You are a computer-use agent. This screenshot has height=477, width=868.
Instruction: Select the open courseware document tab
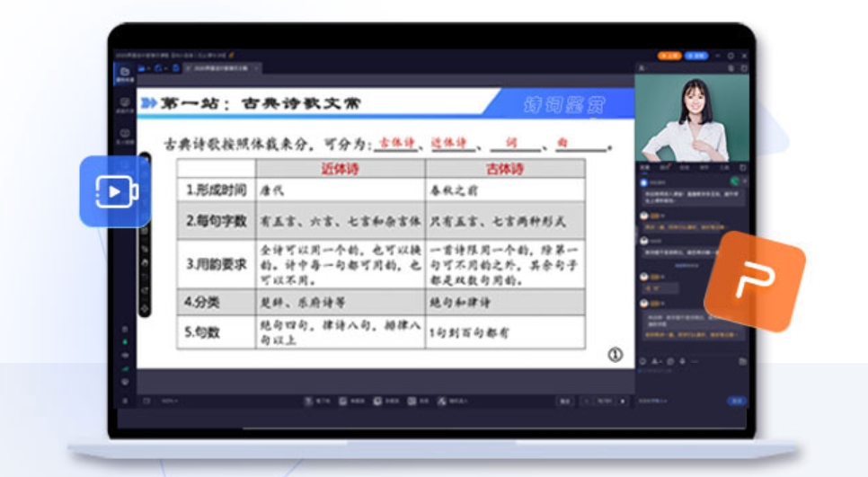pyautogui.click(x=221, y=68)
